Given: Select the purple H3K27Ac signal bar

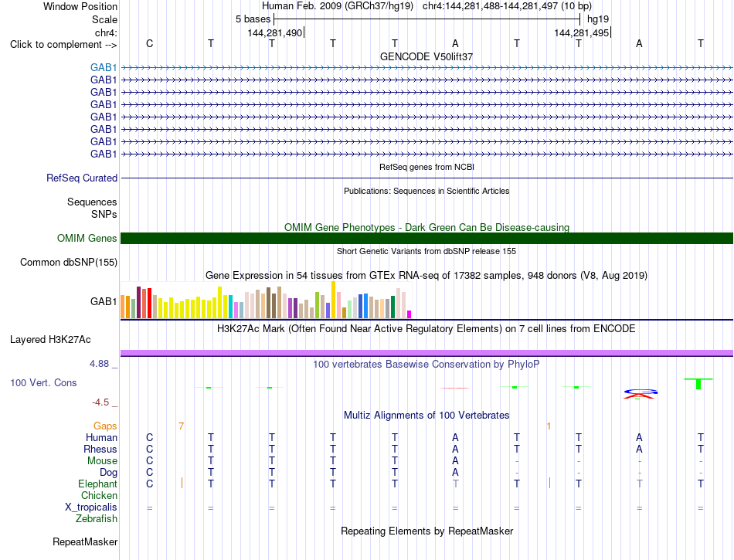Looking at the screenshot, I should (x=426, y=353).
